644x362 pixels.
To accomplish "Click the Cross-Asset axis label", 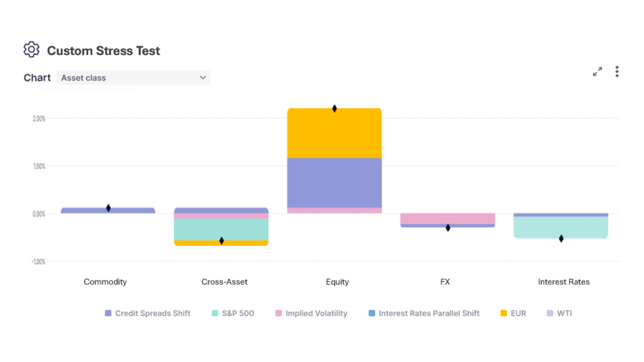I will [x=224, y=282].
